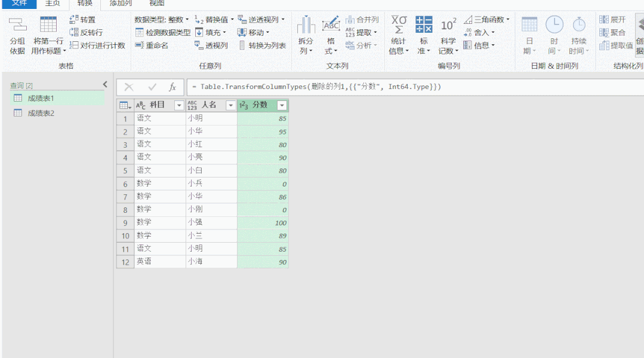Image resolution: width=644 pixels, height=358 pixels.
Task: Click 标准 (Standard) arithmetic icon
Action: tap(423, 25)
